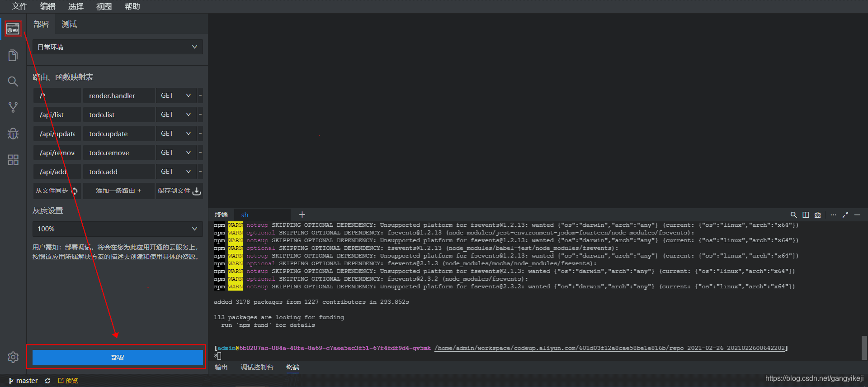This screenshot has width=868, height=387.
Task: Open the 文件 menu
Action: (19, 6)
